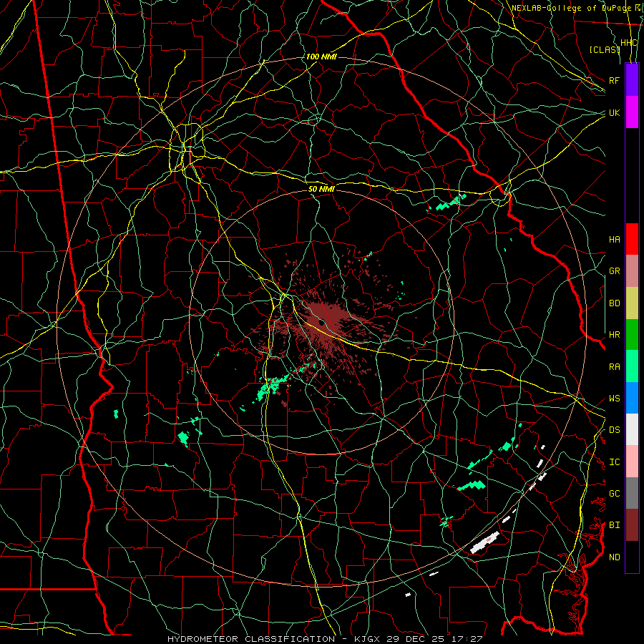Click the black radar site dot at center
644x644 pixels.
321,323
